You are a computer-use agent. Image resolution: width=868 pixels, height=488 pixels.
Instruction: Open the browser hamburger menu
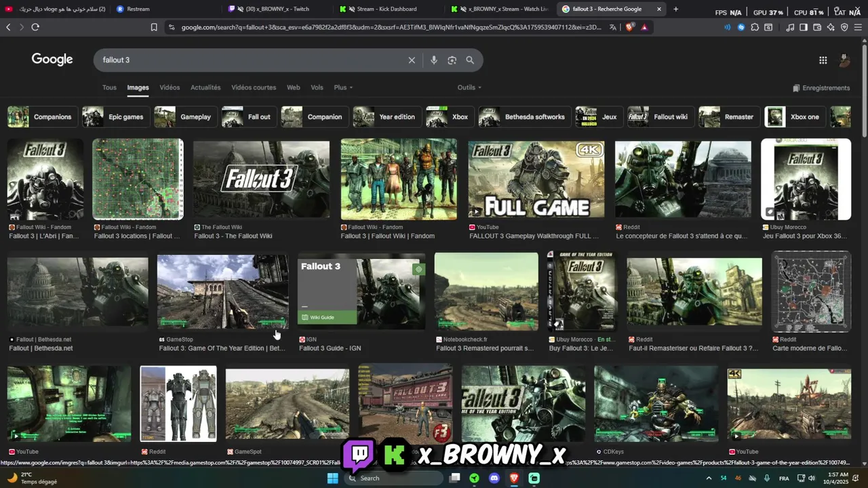point(859,27)
